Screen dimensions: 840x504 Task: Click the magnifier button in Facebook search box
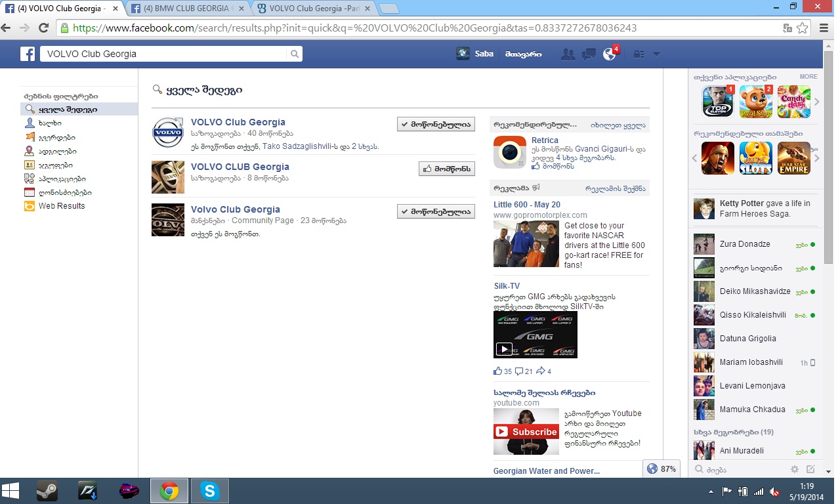[295, 54]
